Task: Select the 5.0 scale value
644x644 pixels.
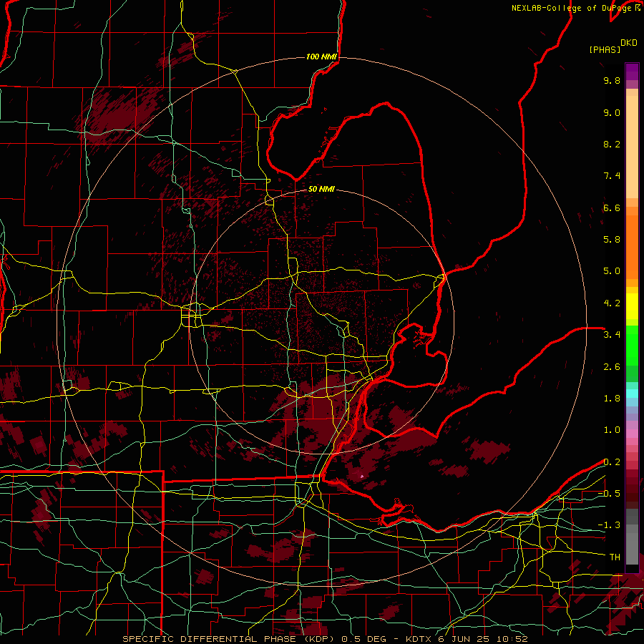Action: 612,271
